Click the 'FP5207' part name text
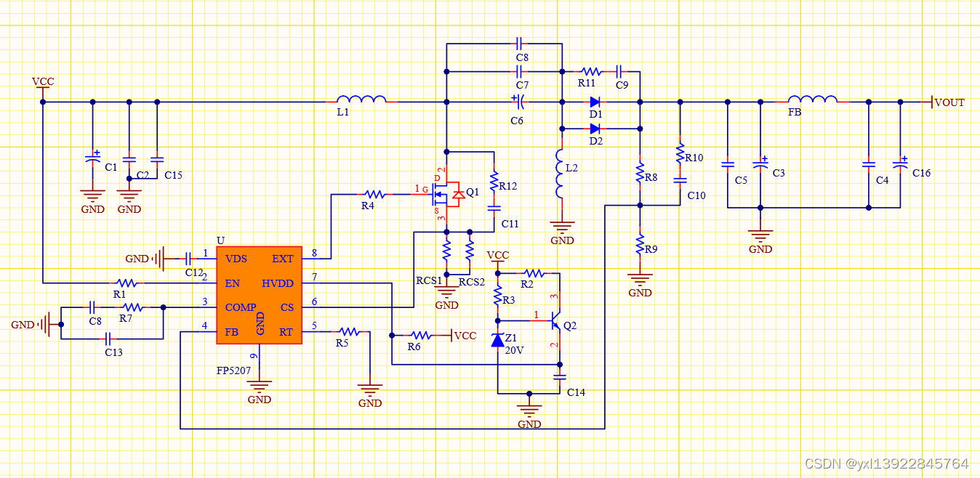Viewport: 980px width, 478px height. (233, 370)
